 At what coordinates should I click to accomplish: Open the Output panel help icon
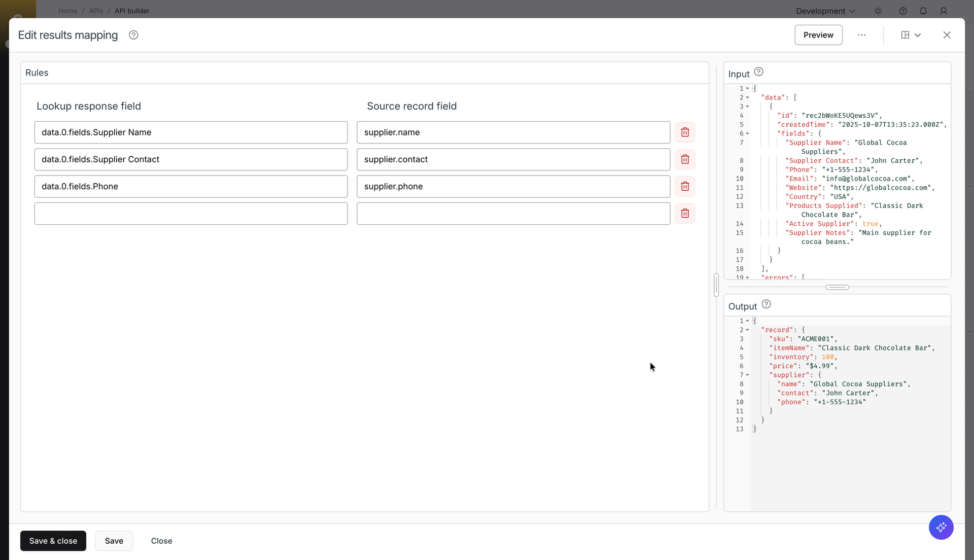766,304
